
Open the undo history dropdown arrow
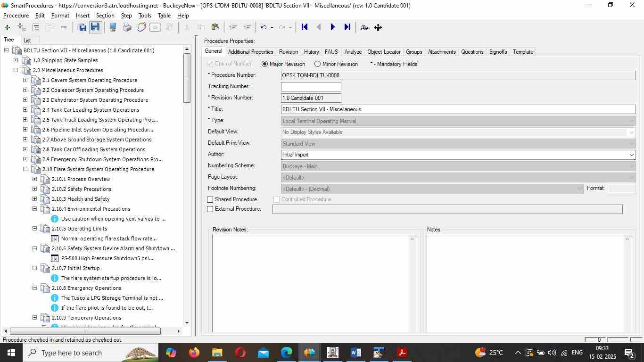pyautogui.click(x=272, y=27)
